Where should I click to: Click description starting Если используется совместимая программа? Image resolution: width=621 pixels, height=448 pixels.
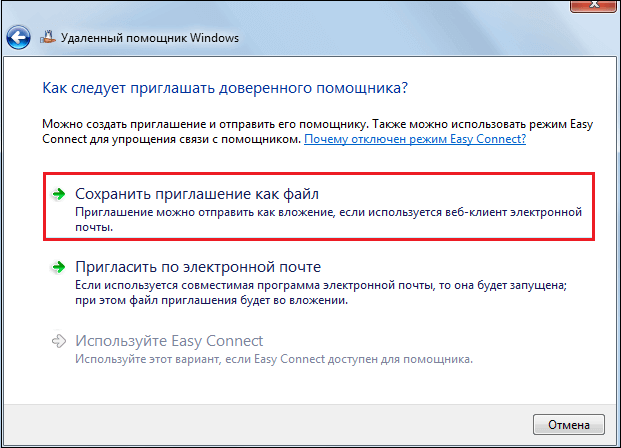[321, 292]
